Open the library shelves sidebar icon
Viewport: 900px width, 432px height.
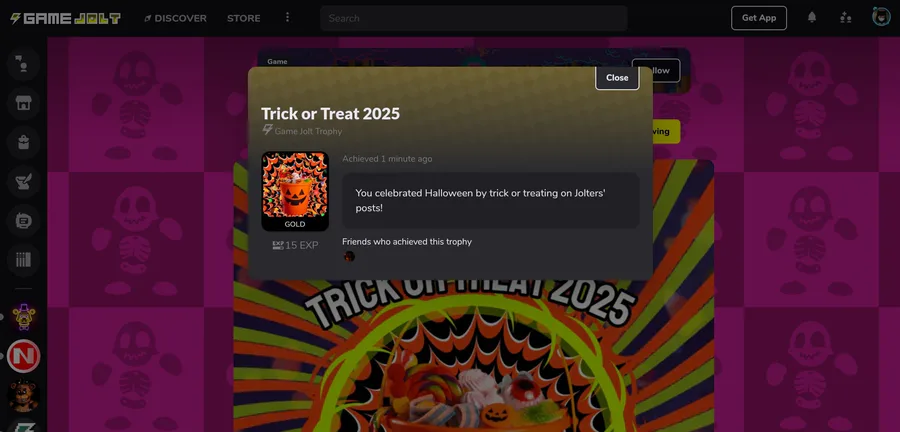[x=24, y=260]
